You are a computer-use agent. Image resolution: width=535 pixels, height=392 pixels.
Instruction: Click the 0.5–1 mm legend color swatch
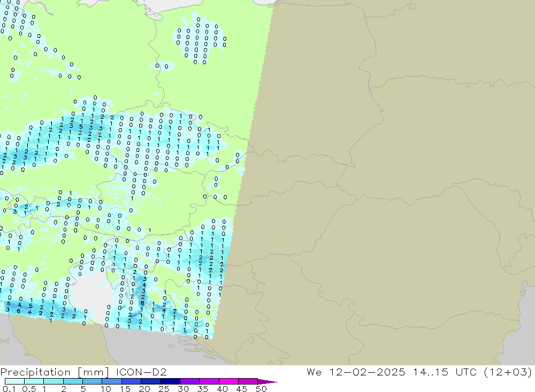34,381
